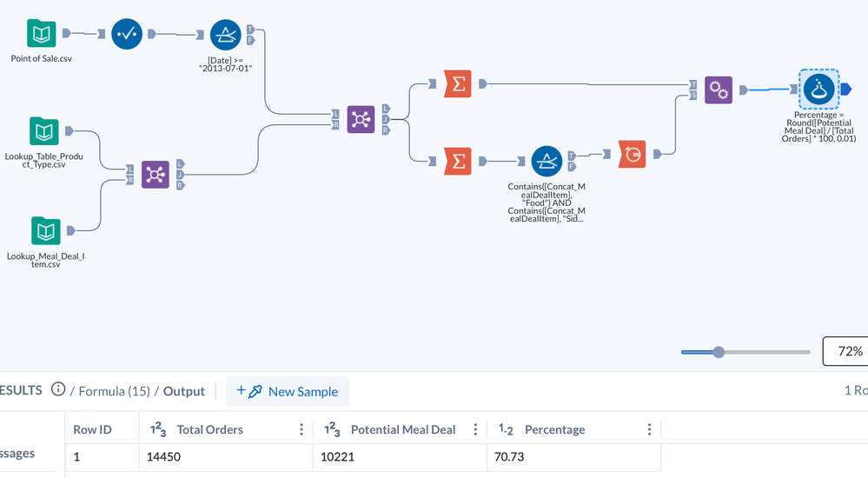
Task: Open Potential Meal Deal column options menu
Action: pyautogui.click(x=475, y=429)
